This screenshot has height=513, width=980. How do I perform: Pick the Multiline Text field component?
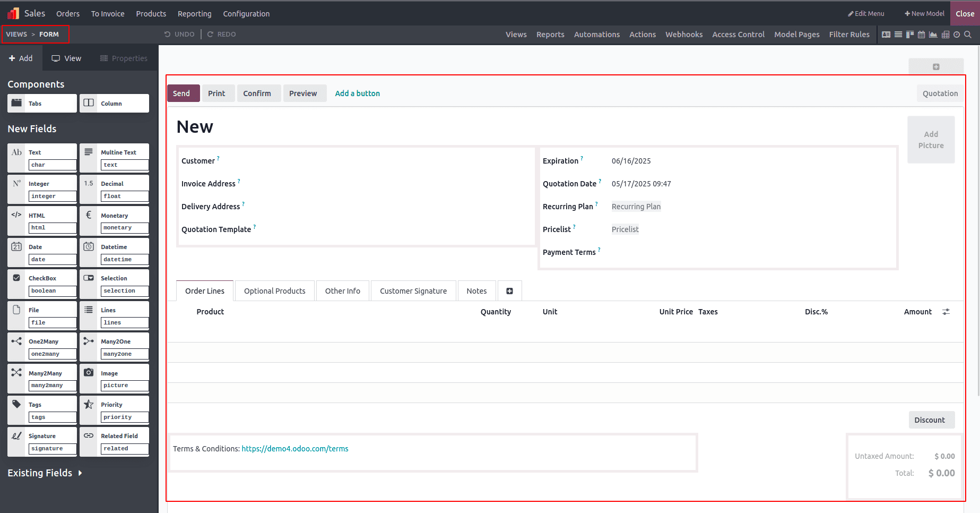114,158
